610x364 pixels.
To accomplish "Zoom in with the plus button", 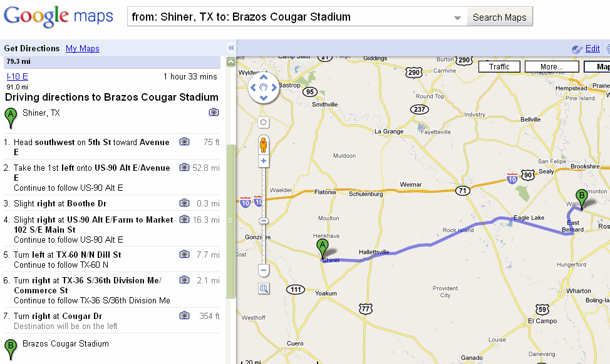I will click(x=264, y=161).
